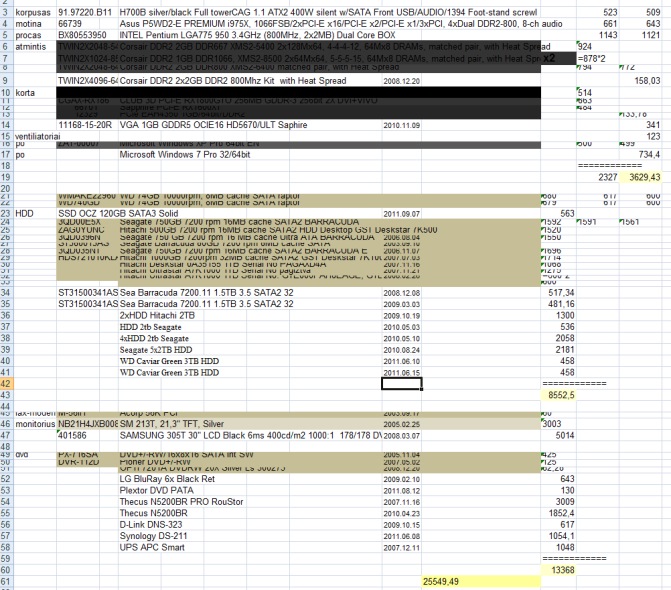Click the active empty cell in row 42
This screenshot has height=590, width=671.
click(x=401, y=384)
